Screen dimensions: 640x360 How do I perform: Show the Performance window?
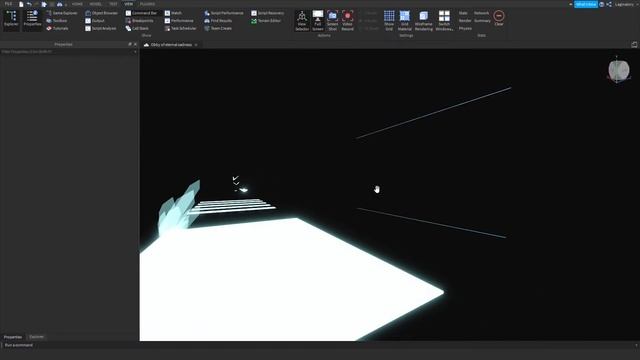point(179,21)
